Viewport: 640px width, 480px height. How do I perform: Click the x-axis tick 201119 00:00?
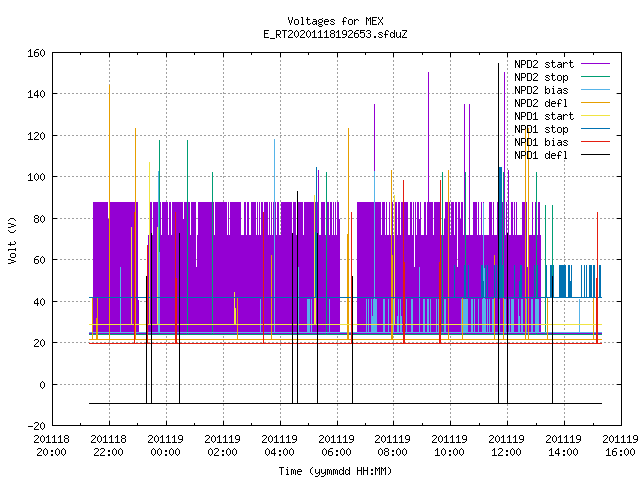click(165, 446)
